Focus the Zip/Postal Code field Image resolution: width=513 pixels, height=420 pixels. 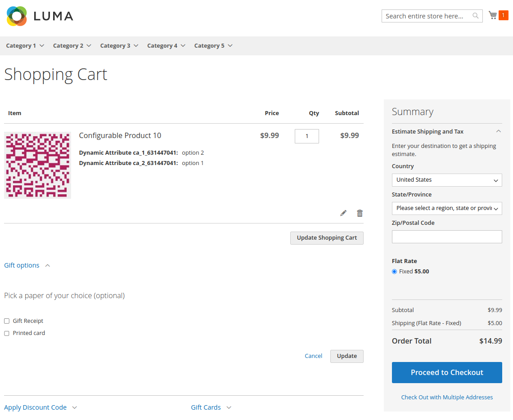coord(446,237)
